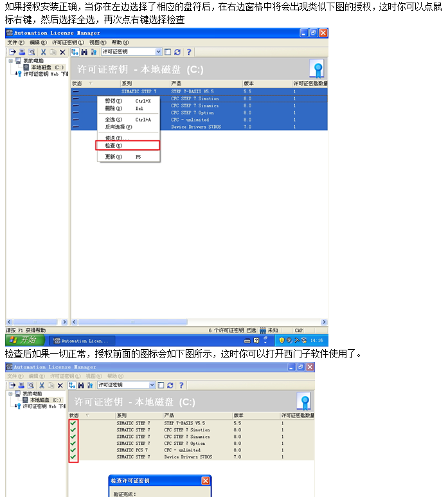Click the print icon in the window with green checkmarks

21,385
